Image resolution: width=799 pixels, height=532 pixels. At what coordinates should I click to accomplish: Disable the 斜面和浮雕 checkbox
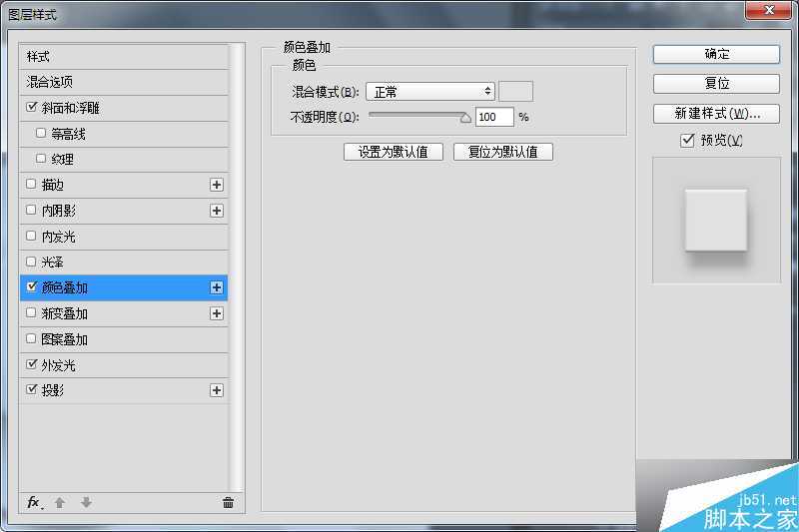[x=32, y=108]
